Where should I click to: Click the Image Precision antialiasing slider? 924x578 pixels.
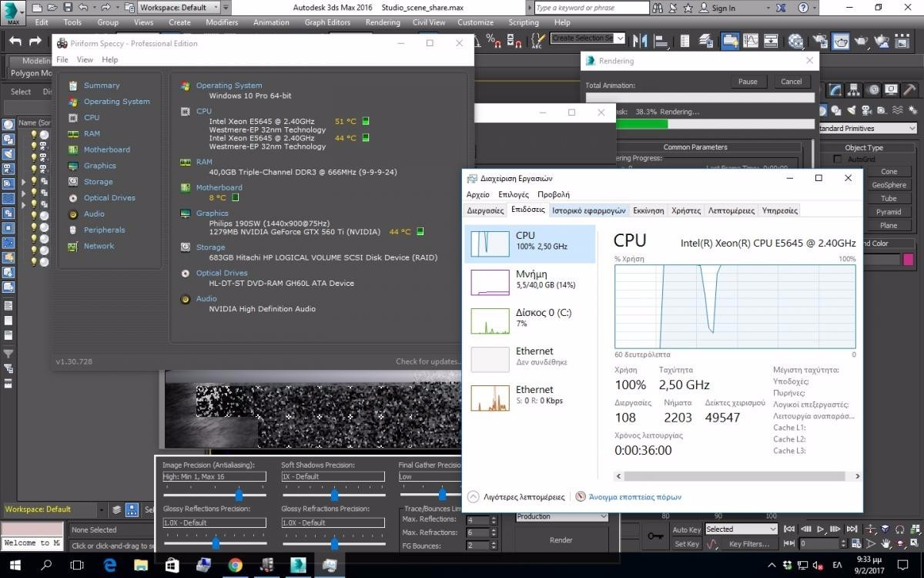tap(239, 495)
